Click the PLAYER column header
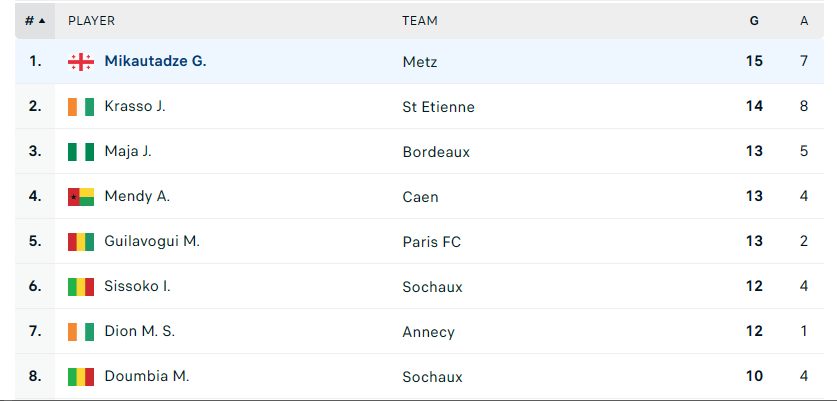The image size is (837, 401). pyautogui.click(x=91, y=21)
